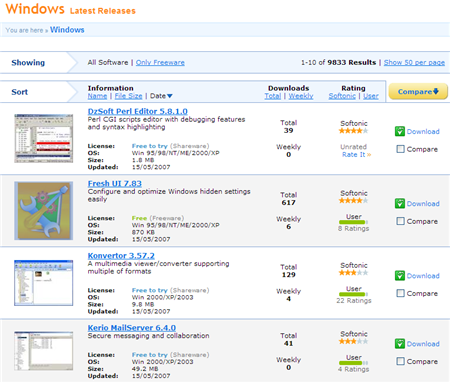The width and height of the screenshot is (450, 382).
Task: Filter to Only Freeware
Action: [160, 62]
